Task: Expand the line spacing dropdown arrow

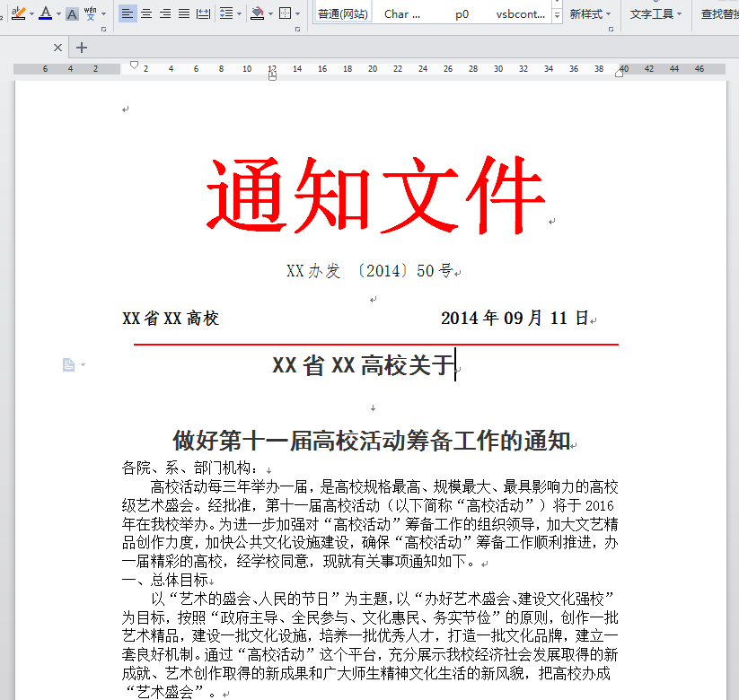Action: (x=238, y=14)
